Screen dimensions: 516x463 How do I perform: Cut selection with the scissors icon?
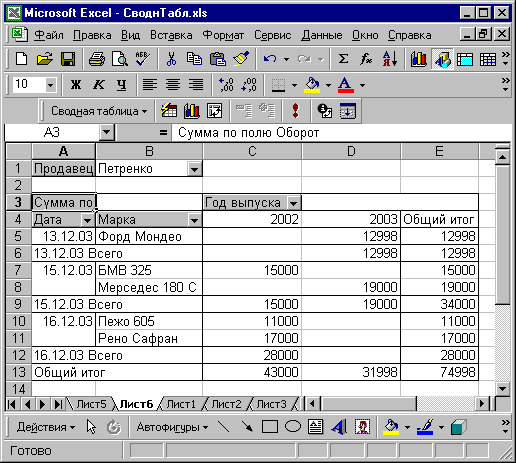click(x=171, y=59)
